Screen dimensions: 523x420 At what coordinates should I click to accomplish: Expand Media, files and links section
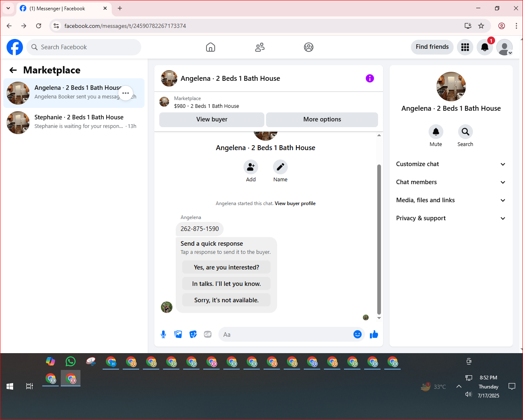pos(451,200)
